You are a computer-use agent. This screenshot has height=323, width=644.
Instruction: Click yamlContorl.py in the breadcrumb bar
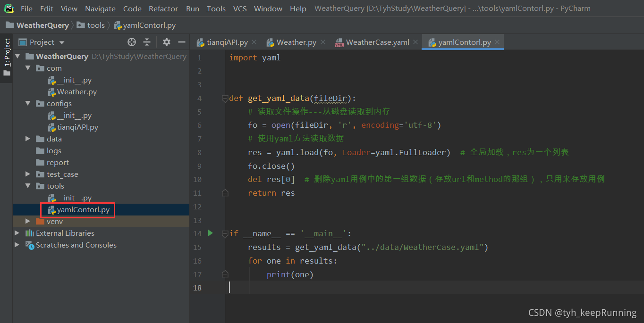(x=144, y=25)
